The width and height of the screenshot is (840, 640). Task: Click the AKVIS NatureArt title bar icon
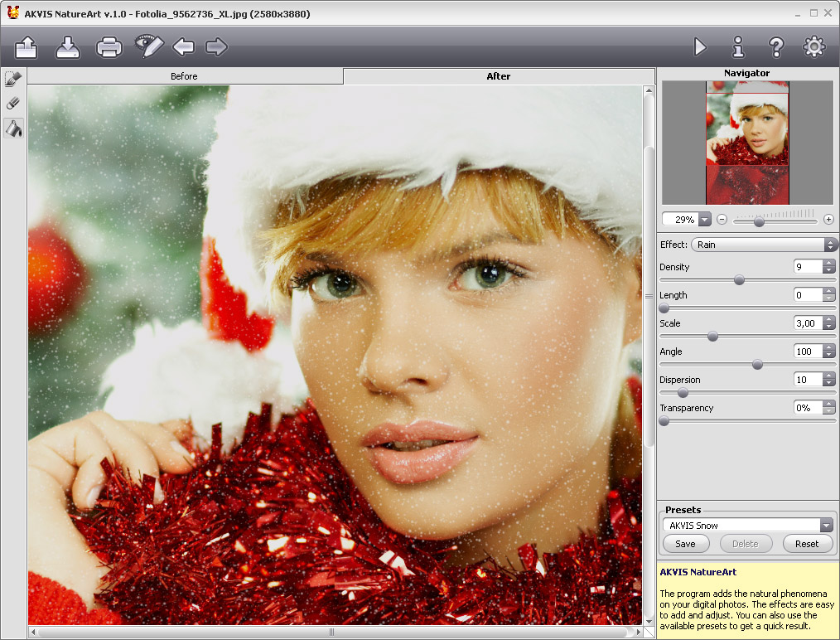point(13,13)
